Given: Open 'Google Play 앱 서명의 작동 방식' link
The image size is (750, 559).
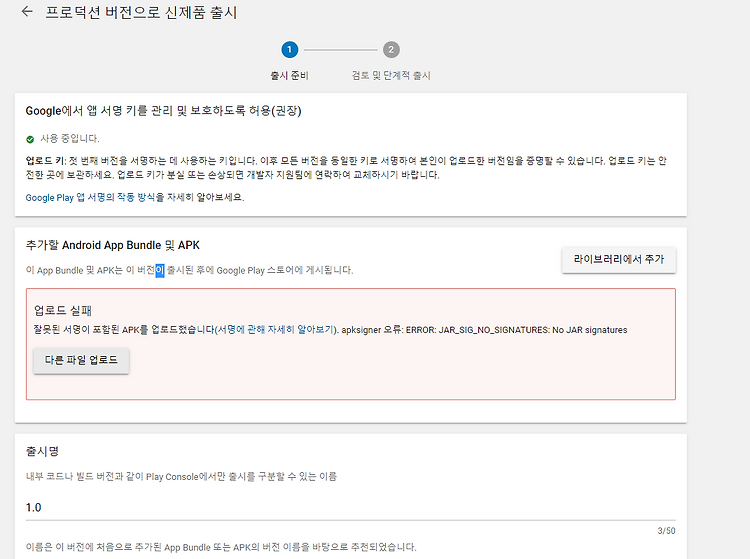Looking at the screenshot, I should pos(90,197).
